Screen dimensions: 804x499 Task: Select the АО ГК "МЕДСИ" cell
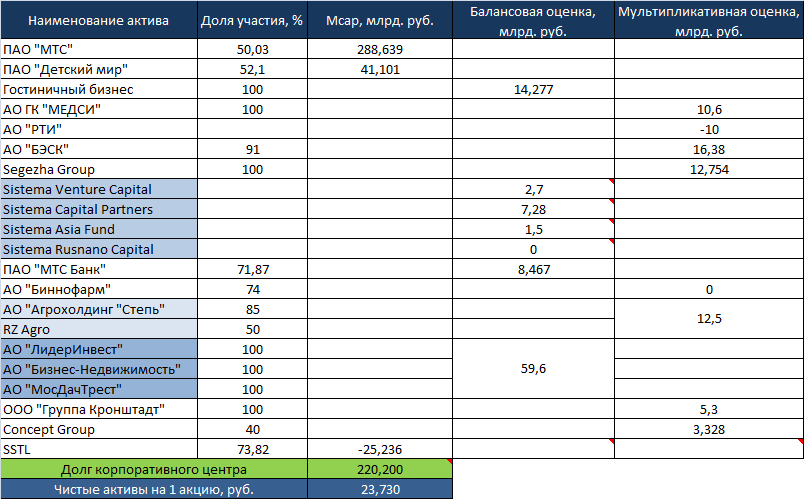[x=98, y=109]
